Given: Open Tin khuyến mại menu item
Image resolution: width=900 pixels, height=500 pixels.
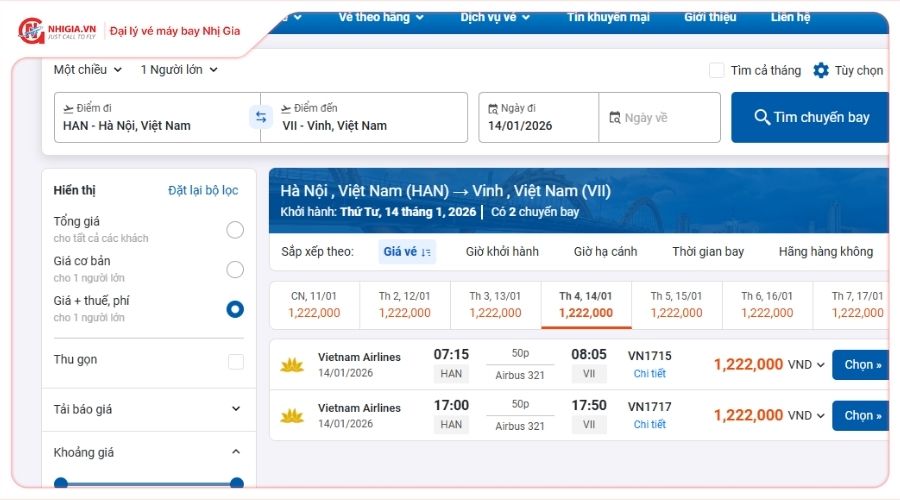Looking at the screenshot, I should point(608,17).
